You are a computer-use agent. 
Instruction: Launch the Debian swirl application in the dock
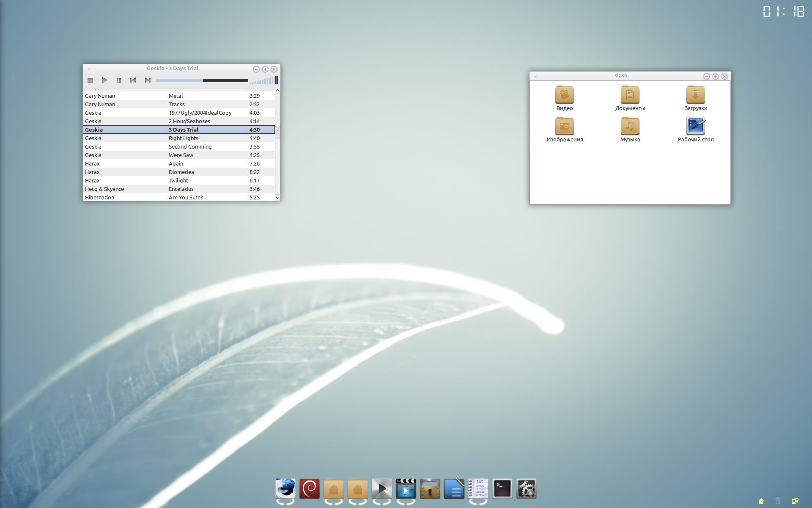tap(310, 489)
